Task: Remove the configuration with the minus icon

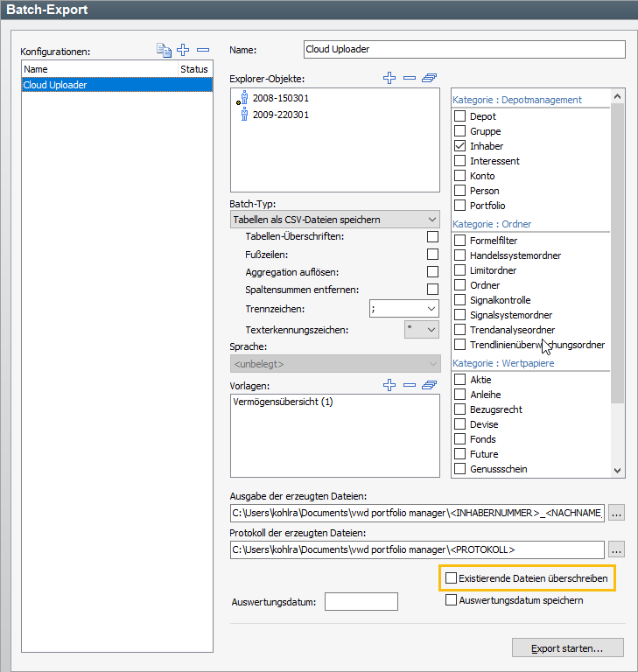Action: [x=202, y=51]
